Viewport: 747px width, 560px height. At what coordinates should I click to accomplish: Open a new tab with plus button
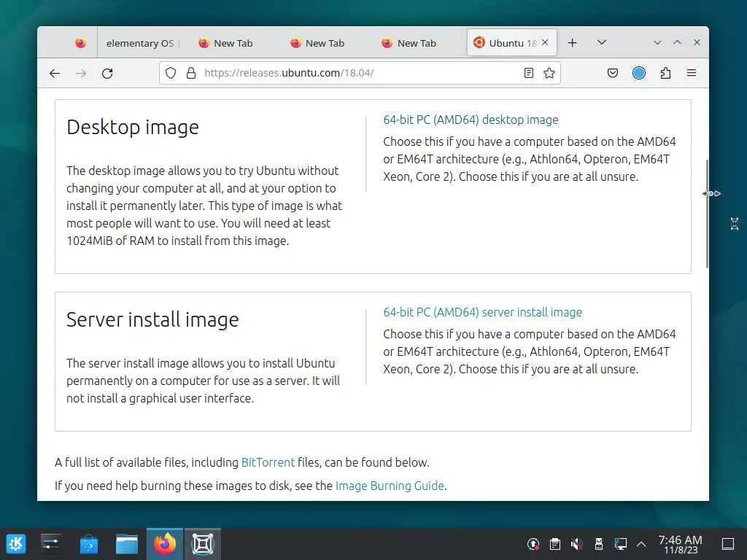tap(572, 43)
